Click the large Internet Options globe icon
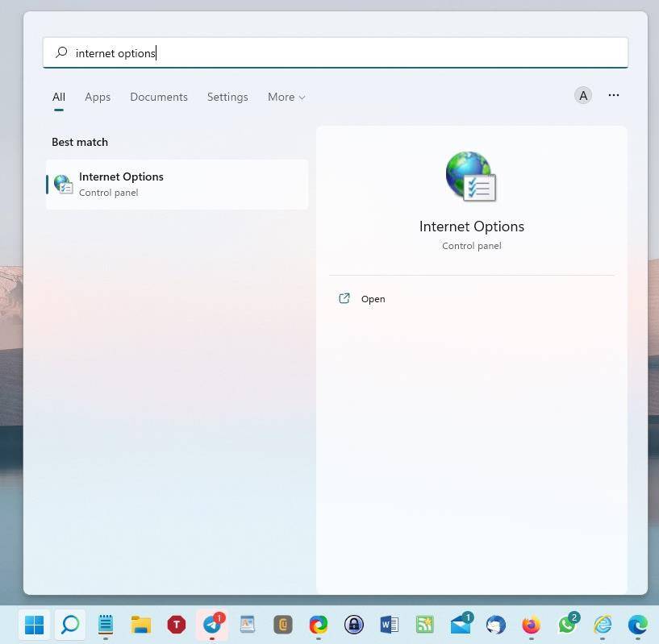 click(471, 176)
